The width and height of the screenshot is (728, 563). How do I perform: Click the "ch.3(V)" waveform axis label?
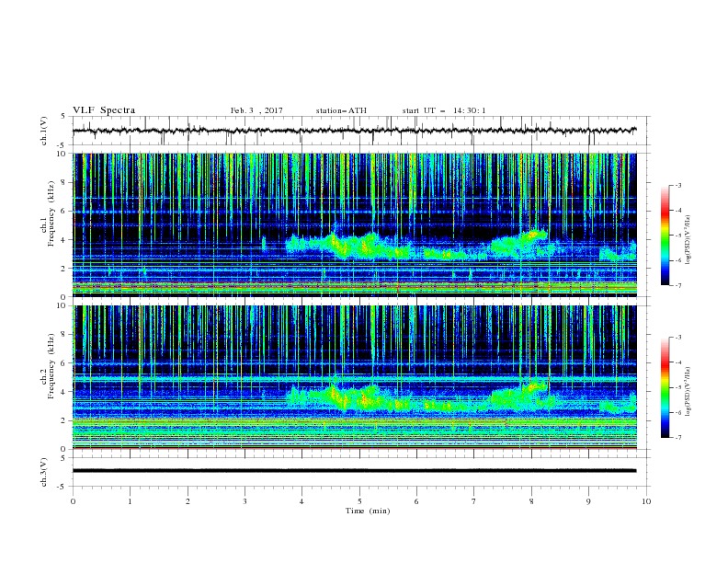(43, 472)
